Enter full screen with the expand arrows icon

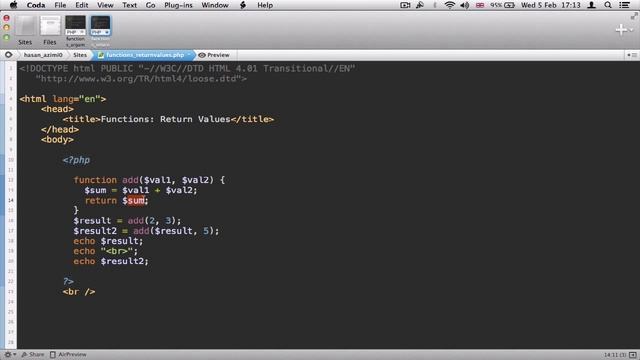coord(634,16)
